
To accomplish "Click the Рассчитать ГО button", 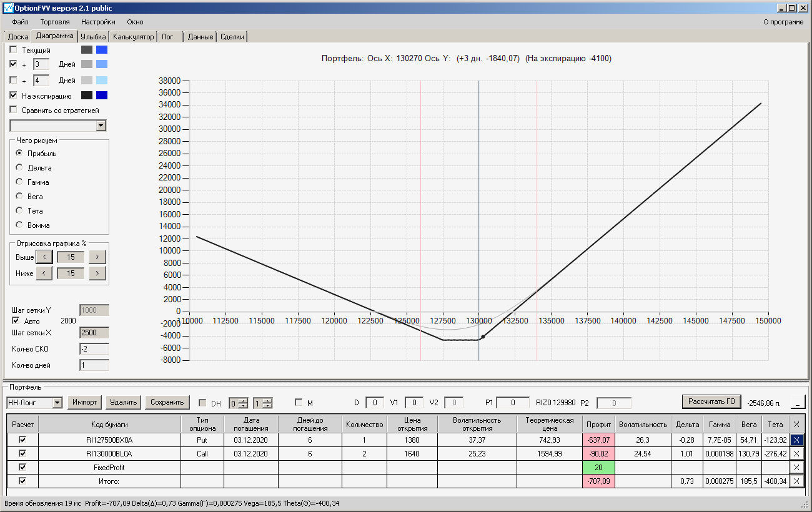I will click(x=711, y=401).
